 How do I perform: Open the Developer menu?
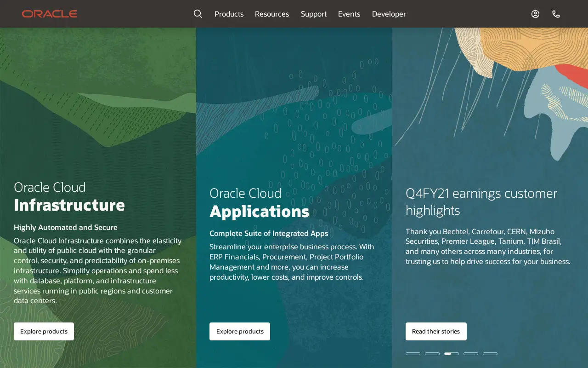tap(389, 14)
